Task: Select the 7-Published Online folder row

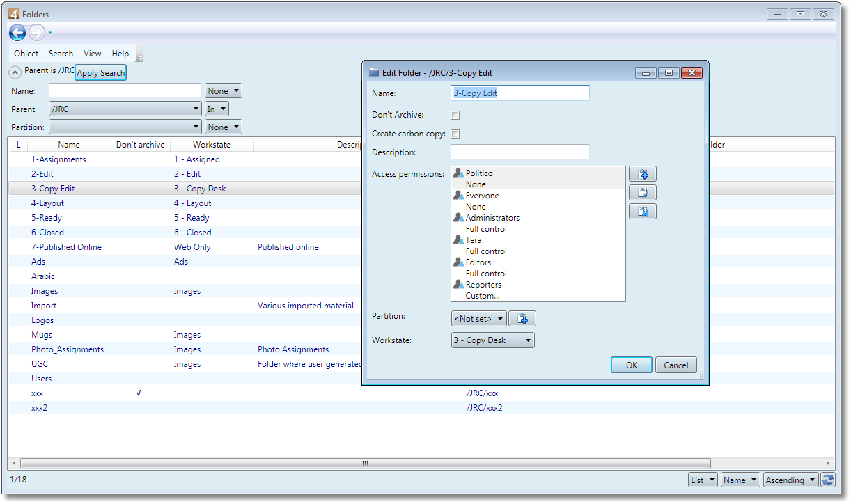Action: tap(421, 247)
